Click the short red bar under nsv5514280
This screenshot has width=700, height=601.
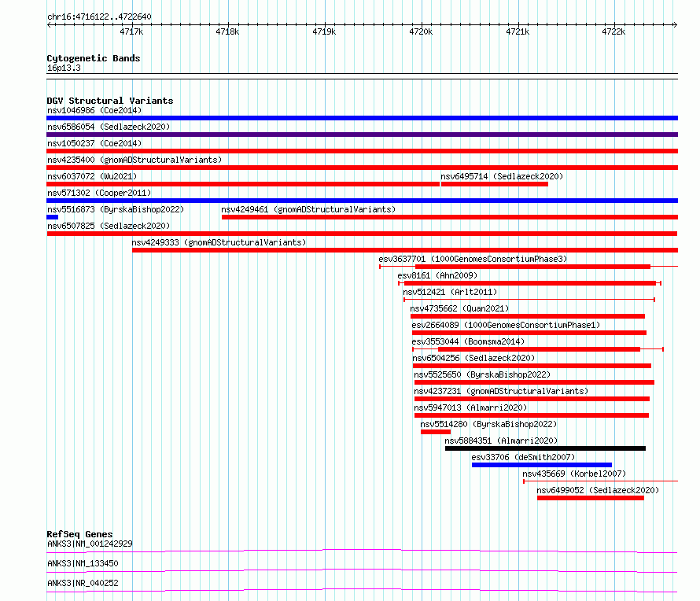click(x=435, y=432)
